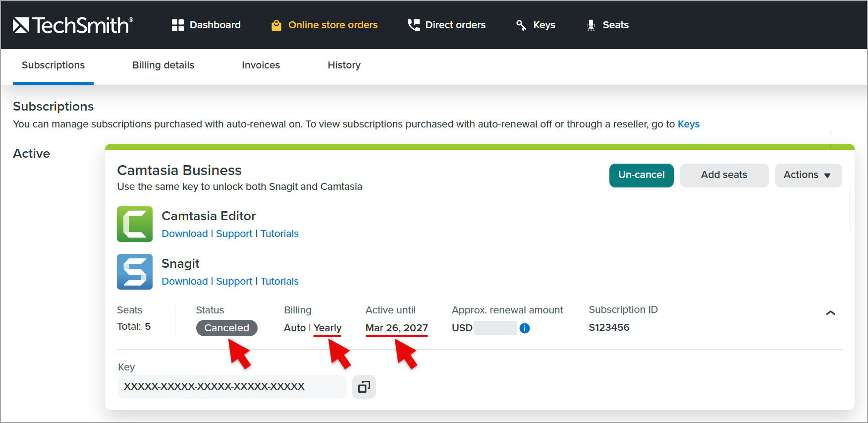Click the Seats chair icon
Screen dimensions: 868x423
[x=591, y=25]
